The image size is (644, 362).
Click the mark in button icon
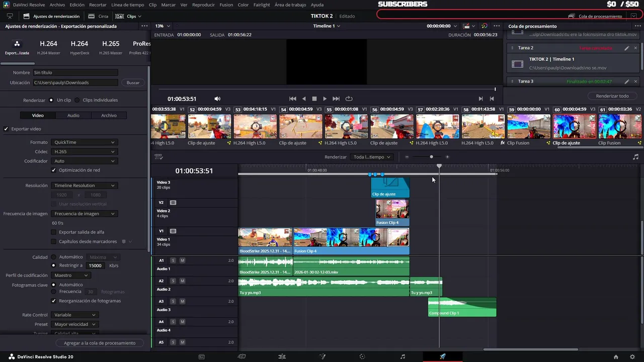(480, 99)
